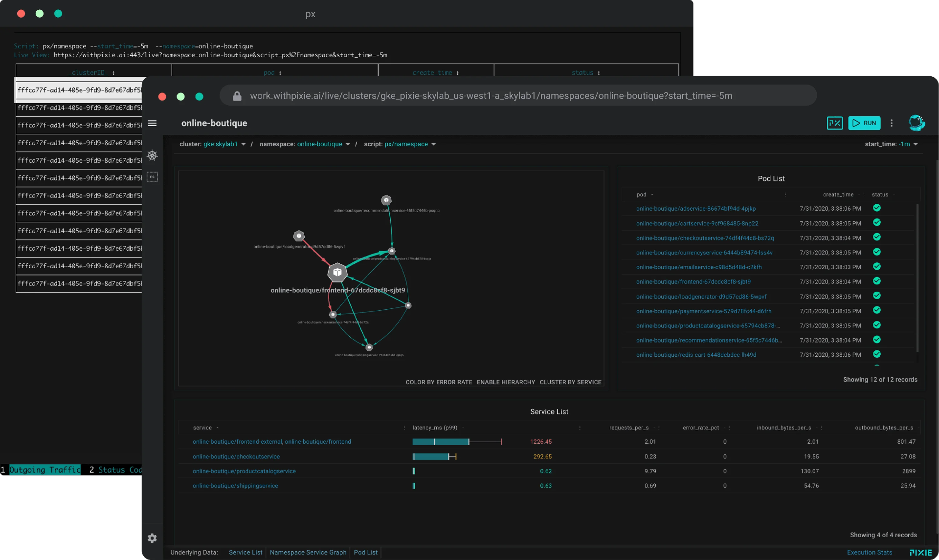This screenshot has width=939, height=560.
Task: Click the Pod List vertical scrollbar
Action: point(917,278)
